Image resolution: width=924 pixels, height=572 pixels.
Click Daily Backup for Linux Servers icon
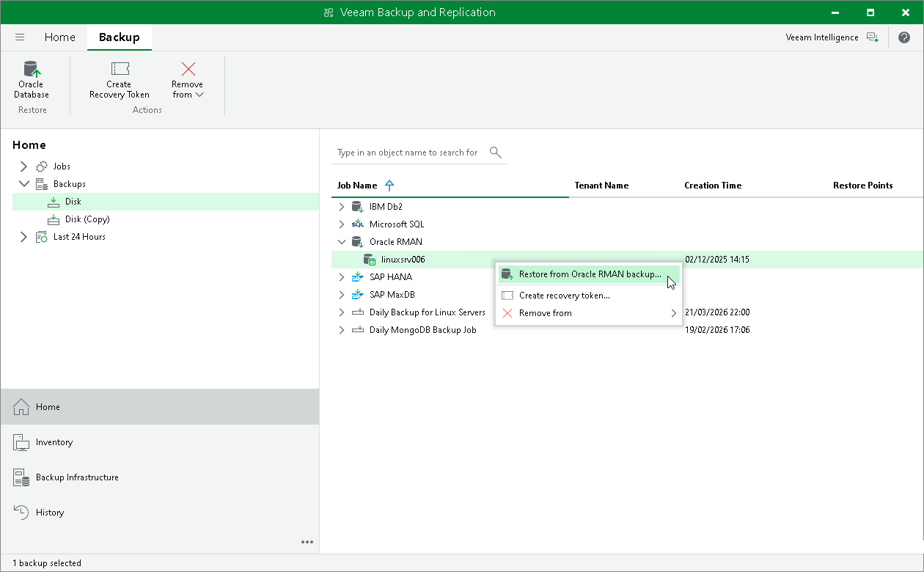point(358,312)
